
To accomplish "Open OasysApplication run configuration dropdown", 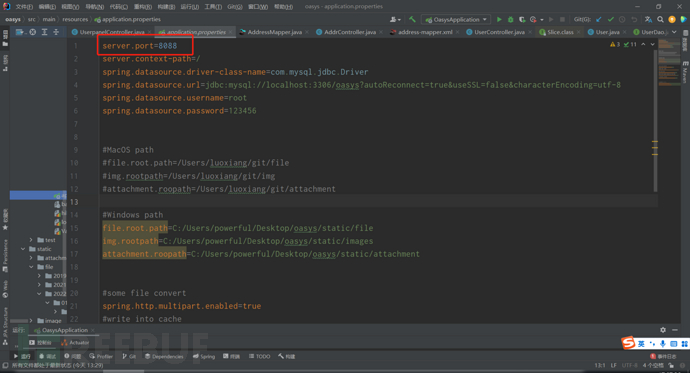I will click(456, 19).
